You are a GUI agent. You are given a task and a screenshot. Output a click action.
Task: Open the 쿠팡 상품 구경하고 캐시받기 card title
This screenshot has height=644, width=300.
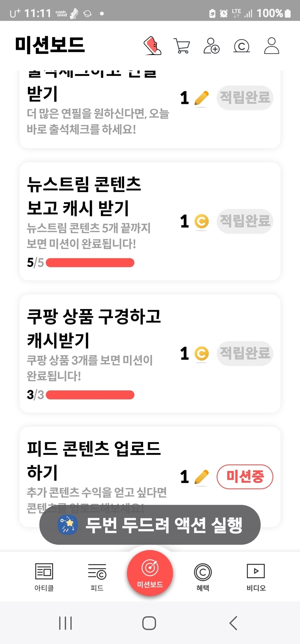coord(94,328)
